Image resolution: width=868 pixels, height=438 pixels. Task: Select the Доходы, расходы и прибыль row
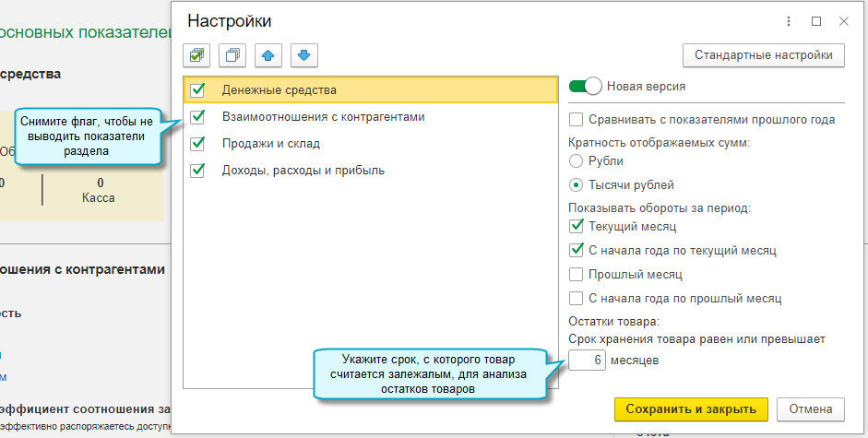click(370, 170)
